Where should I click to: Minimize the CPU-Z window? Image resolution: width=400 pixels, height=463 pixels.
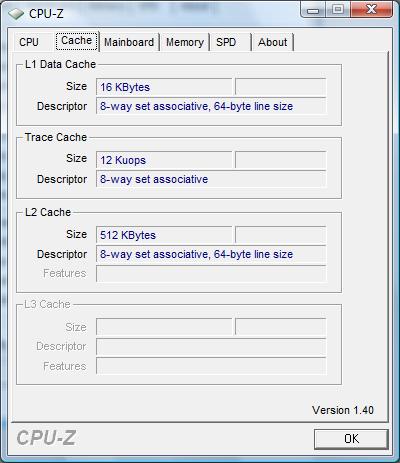point(313,10)
